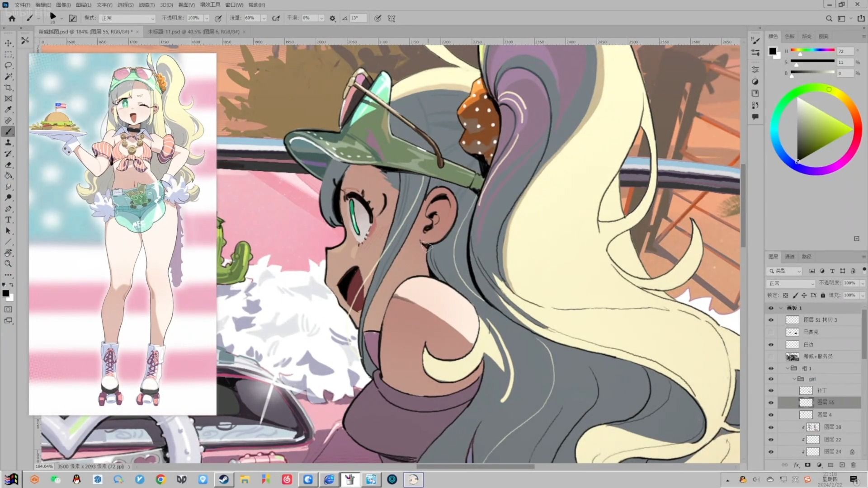Open the 窗口(W) menu
The width and height of the screenshot is (868, 488).
234,5
